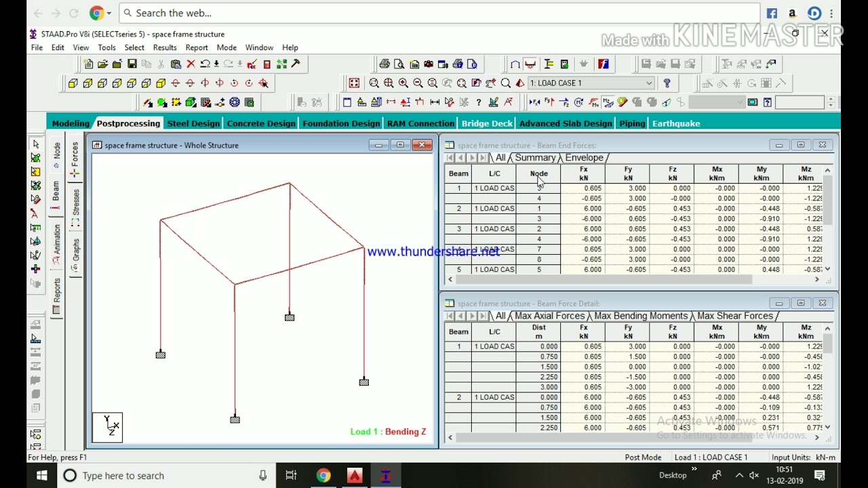Click the red X Delete toolbar icon
The image size is (868, 488).
pyautogui.click(x=191, y=64)
